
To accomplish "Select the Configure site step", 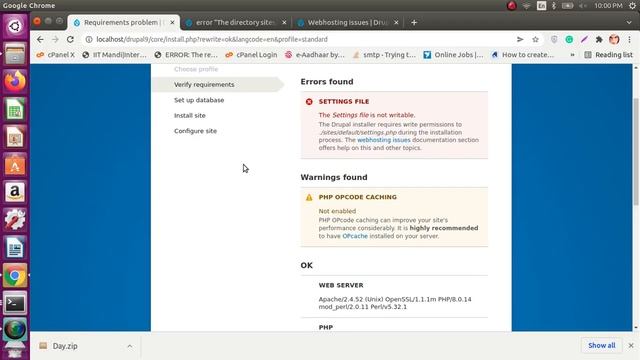I will pos(195,131).
